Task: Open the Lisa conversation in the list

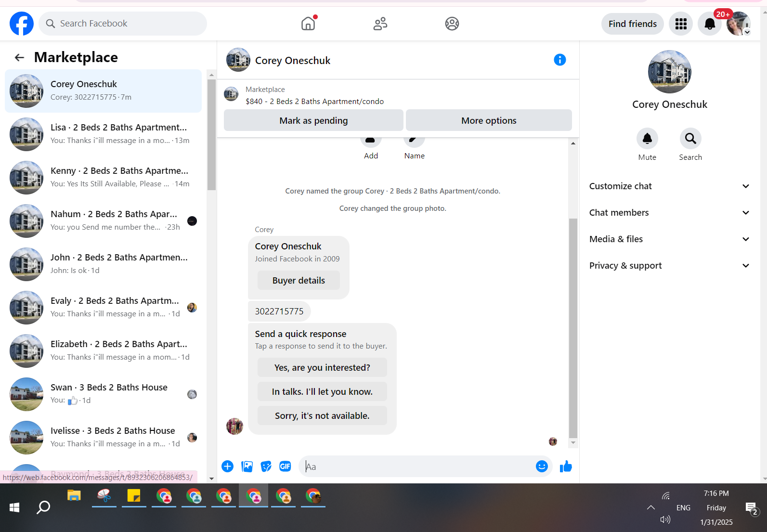Action: click(x=104, y=134)
